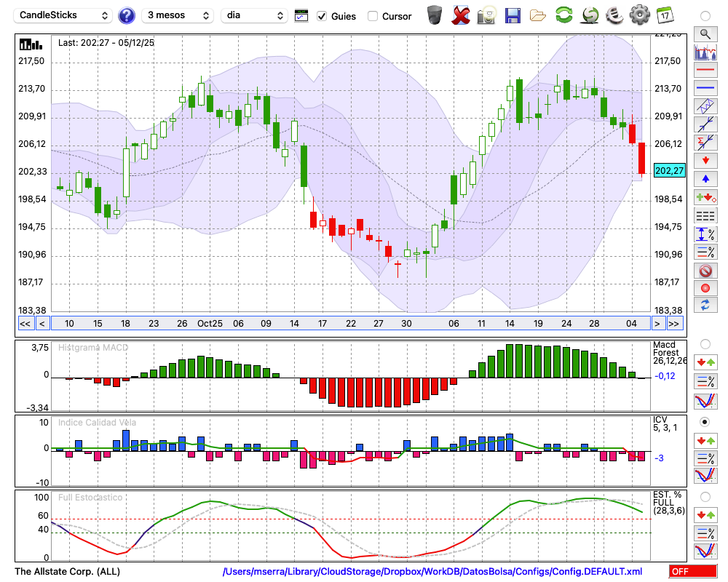Select the radio button above zoom tool
This screenshot has width=728, height=582.
coord(705,16)
